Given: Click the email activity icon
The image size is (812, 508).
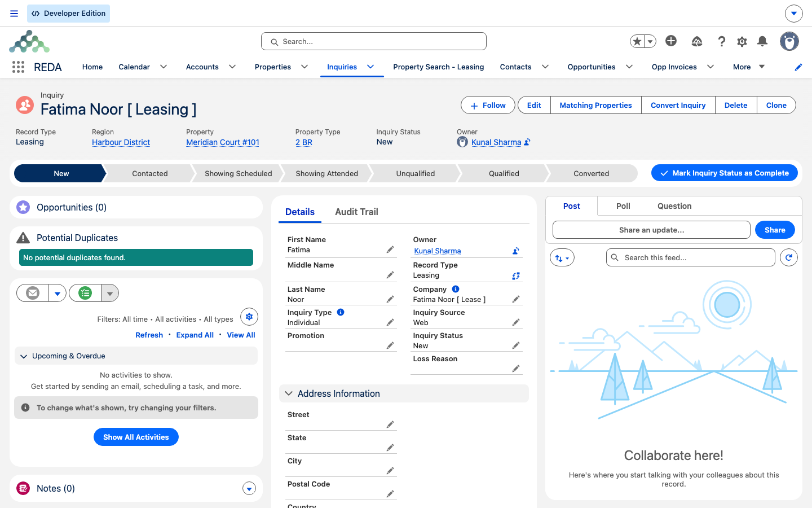Looking at the screenshot, I should (x=33, y=293).
